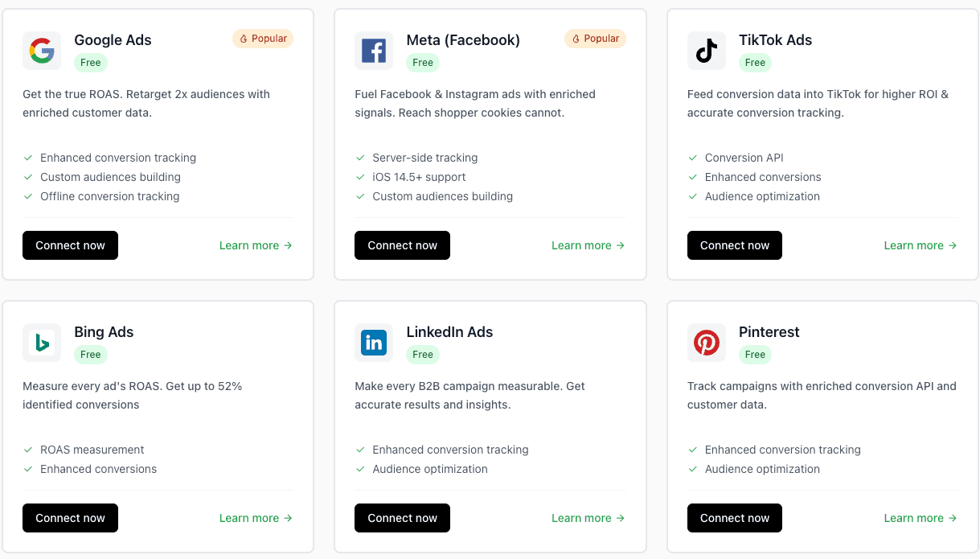Viewport: 980px width, 559px height.
Task: Open Learn more on the Meta card
Action: point(580,245)
